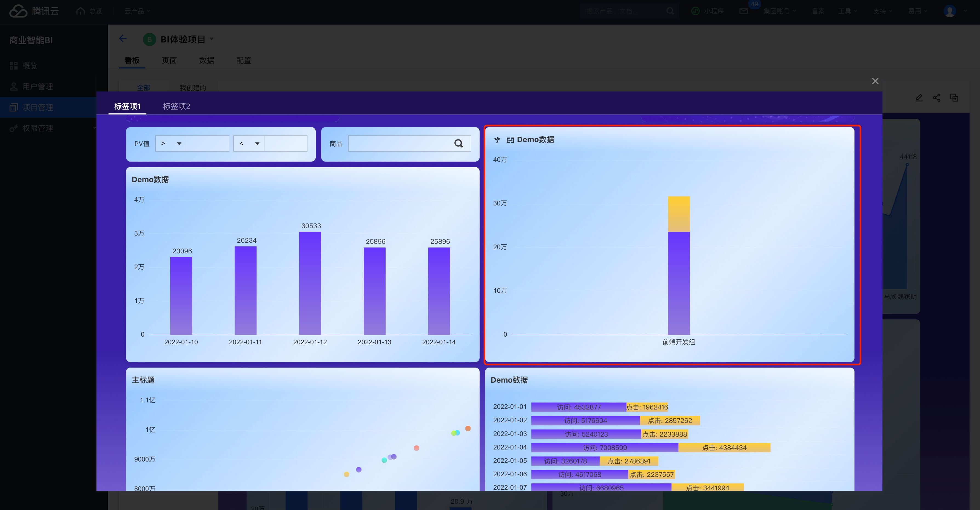Open the 配置 tab
This screenshot has width=980, height=510.
243,60
